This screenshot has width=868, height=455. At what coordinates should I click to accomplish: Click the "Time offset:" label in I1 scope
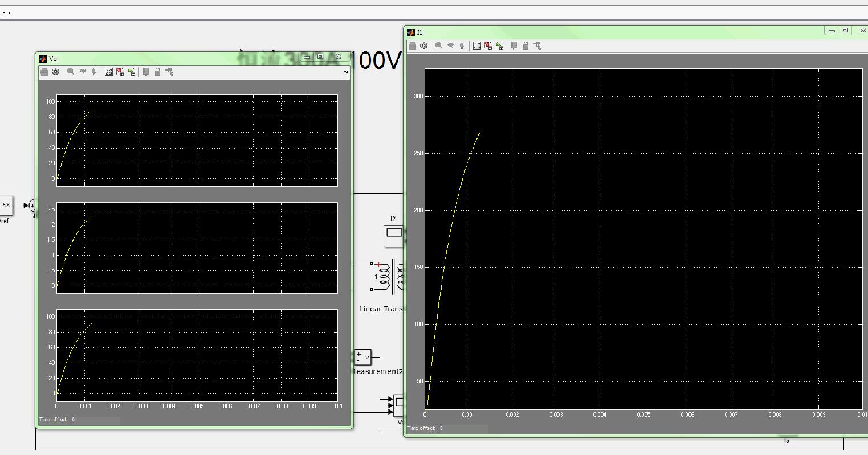[421, 428]
